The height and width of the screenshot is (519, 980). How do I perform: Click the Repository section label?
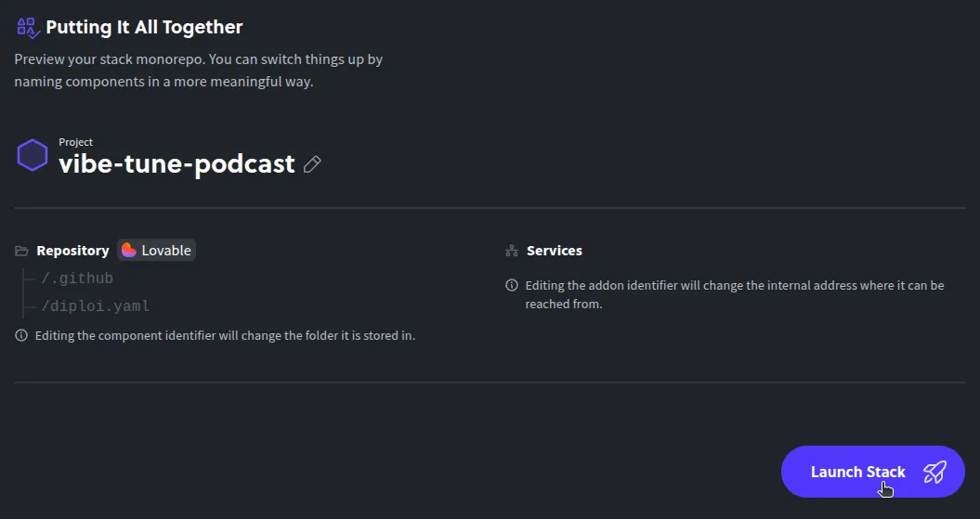tap(72, 251)
